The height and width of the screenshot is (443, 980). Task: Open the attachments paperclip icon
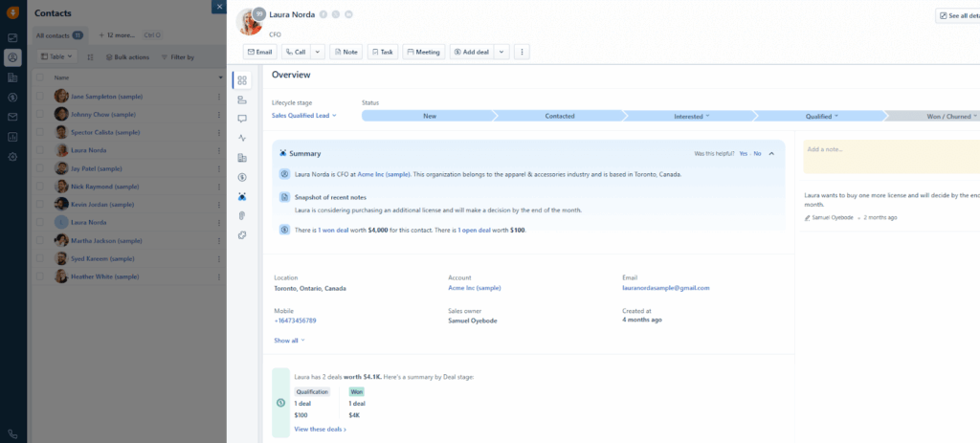tap(242, 215)
